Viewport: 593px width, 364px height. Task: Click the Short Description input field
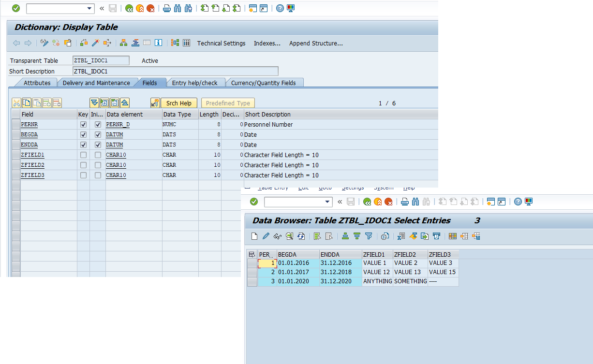[175, 71]
